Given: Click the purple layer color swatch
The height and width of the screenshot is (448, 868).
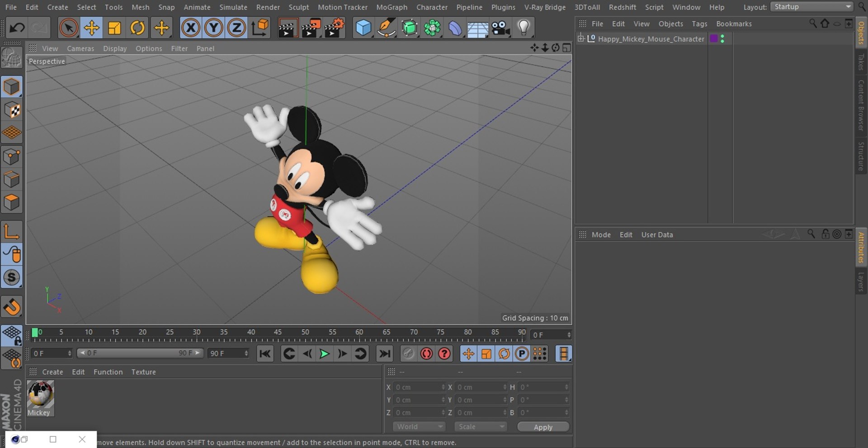Looking at the screenshot, I should coord(714,38).
